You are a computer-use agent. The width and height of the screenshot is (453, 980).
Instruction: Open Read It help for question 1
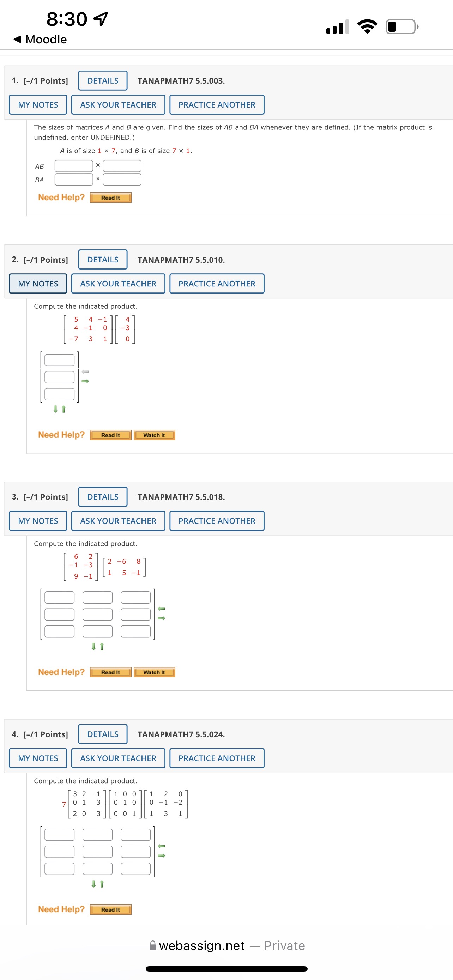click(111, 198)
